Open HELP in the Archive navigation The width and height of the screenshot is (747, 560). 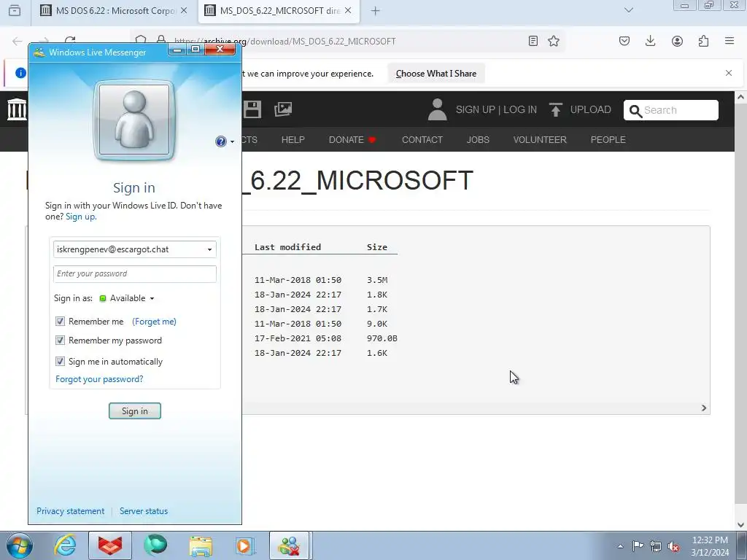click(x=293, y=139)
